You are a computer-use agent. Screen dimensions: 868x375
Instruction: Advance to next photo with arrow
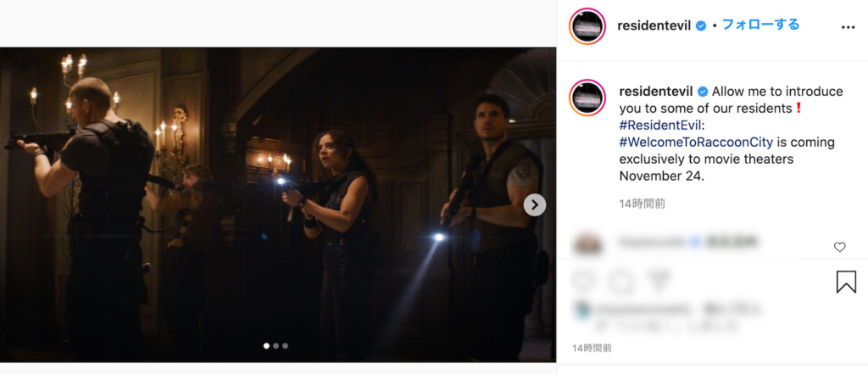(x=534, y=205)
